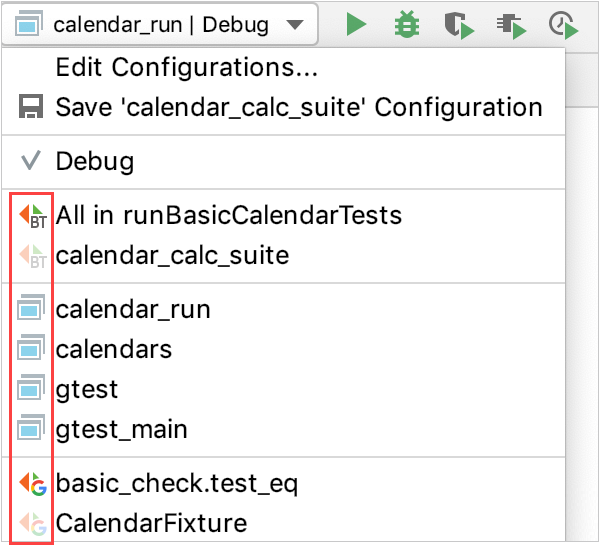Click the dropdown arrow next to Debug
The width and height of the screenshot is (601, 546).
click(x=295, y=25)
